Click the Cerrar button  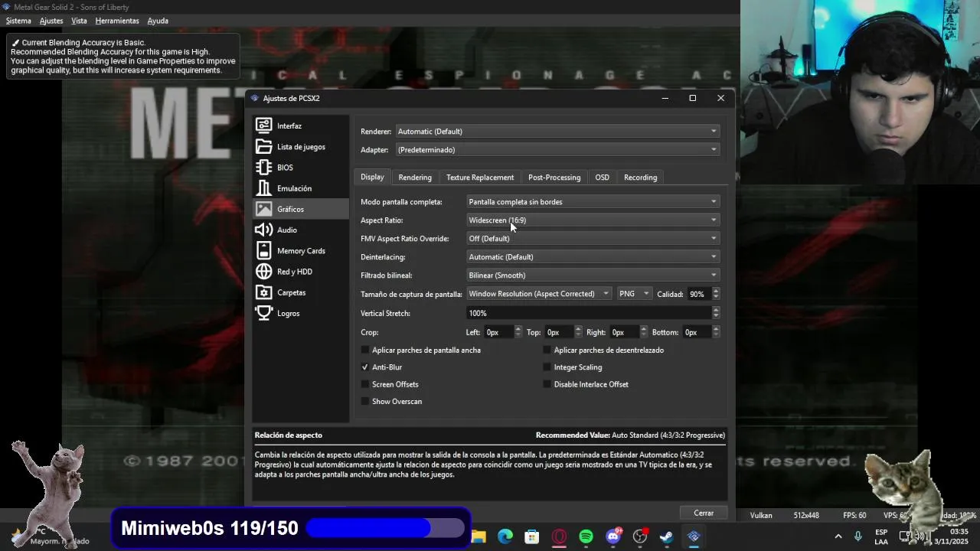704,513
